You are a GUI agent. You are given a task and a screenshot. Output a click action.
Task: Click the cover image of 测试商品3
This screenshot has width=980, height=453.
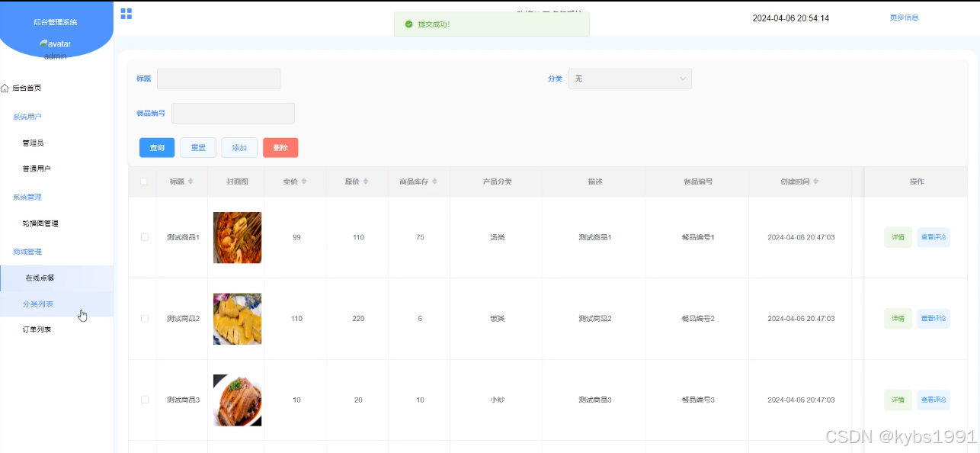(237, 400)
